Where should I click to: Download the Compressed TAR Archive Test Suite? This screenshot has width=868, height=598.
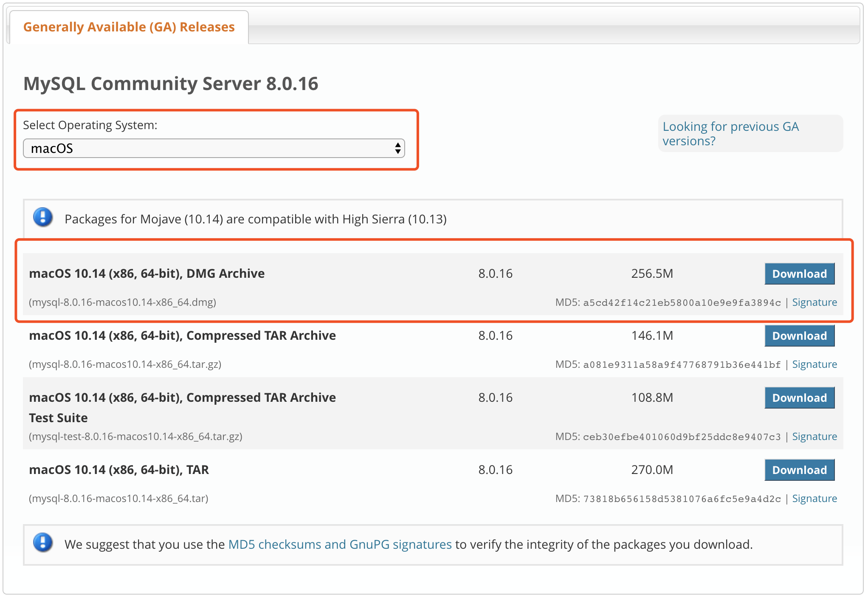[799, 398]
